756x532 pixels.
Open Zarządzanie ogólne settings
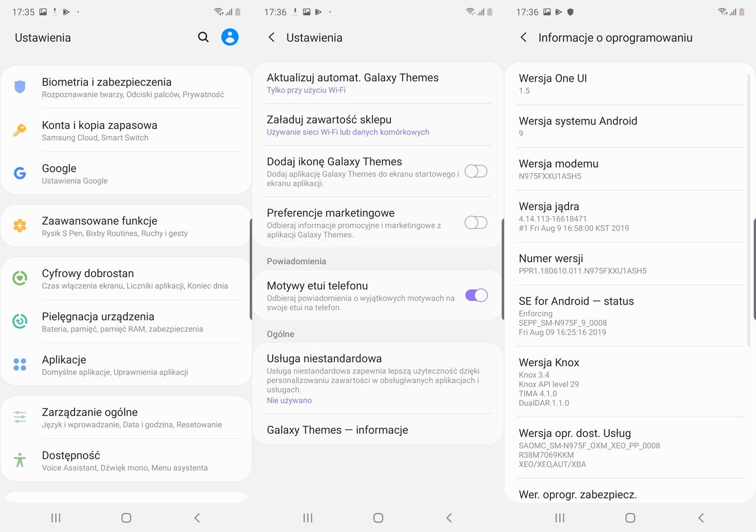pyautogui.click(x=126, y=417)
